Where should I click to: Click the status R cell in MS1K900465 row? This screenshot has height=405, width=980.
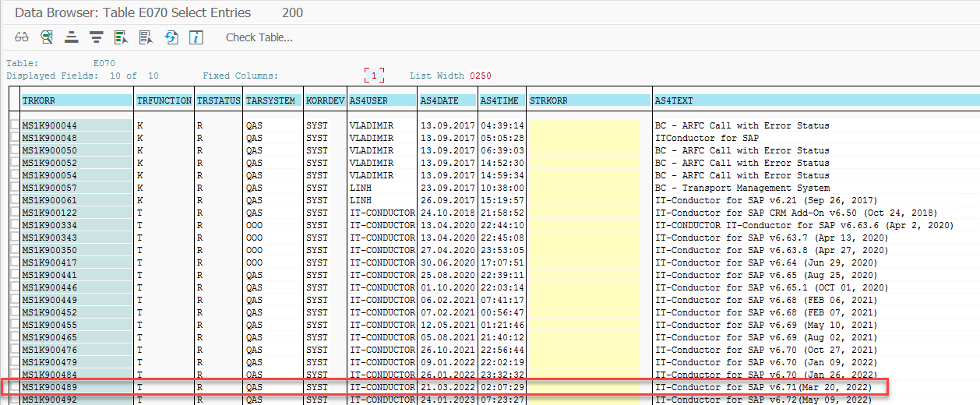200,337
